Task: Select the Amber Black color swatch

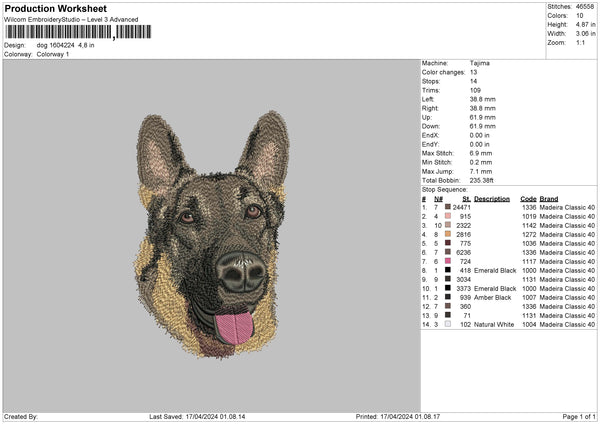Action: (x=448, y=297)
